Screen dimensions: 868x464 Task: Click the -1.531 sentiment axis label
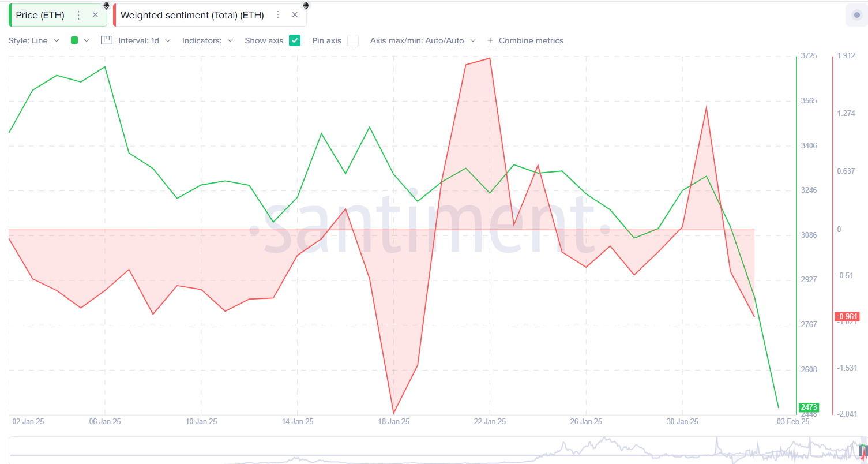click(x=847, y=368)
